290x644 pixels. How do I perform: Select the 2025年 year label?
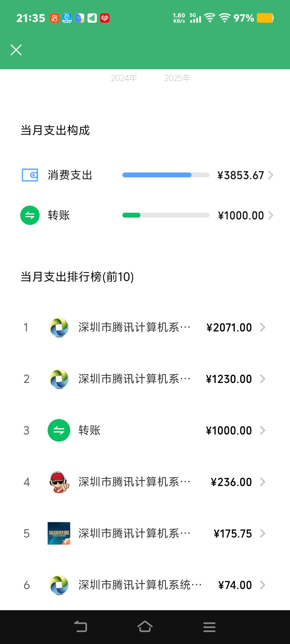(x=177, y=78)
